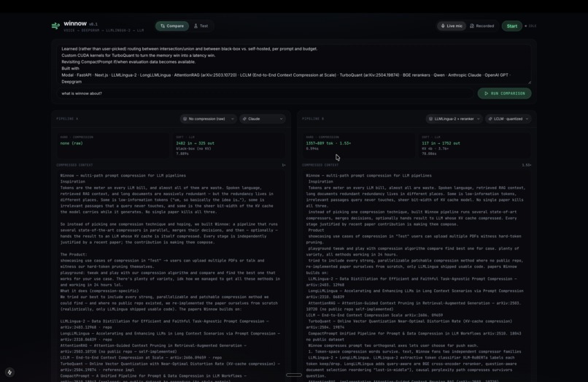
Task: Click the green Start button
Action: pyautogui.click(x=512, y=26)
